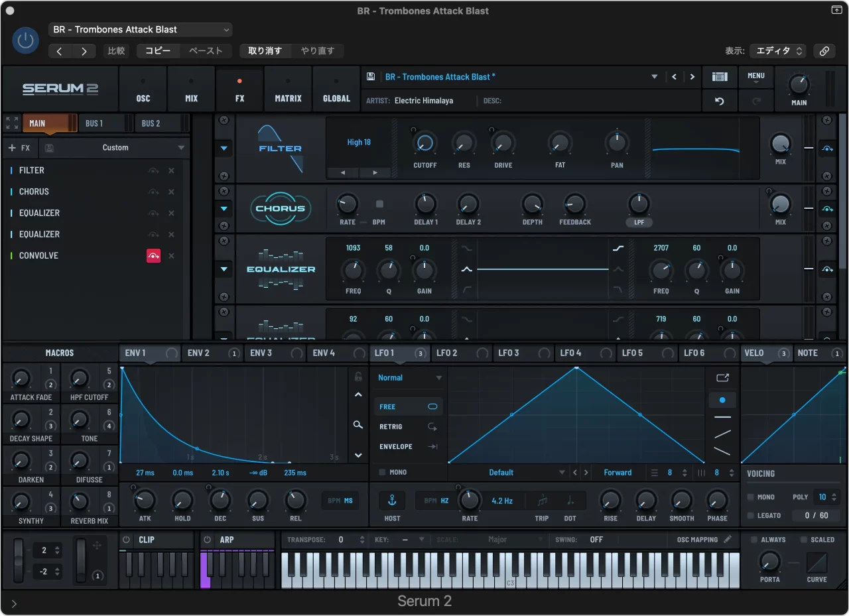Select the LFO 2 tab
This screenshot has width=849, height=616.
447,353
